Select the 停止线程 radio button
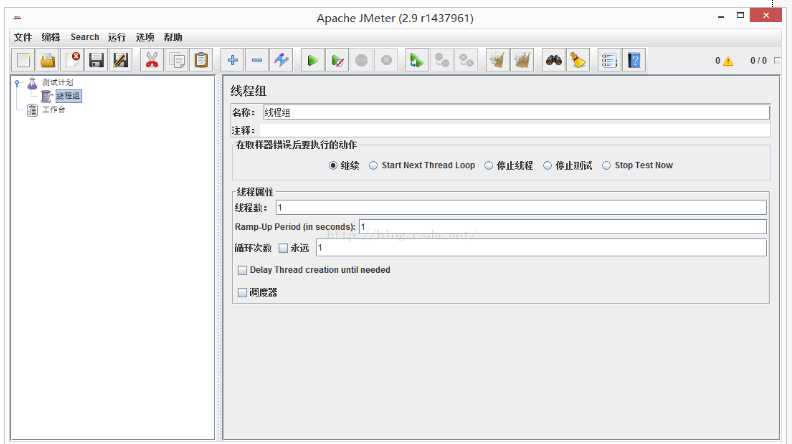 (488, 165)
